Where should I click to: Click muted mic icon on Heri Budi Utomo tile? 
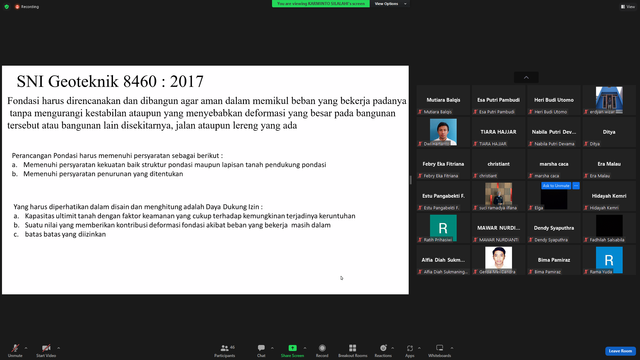click(531, 112)
